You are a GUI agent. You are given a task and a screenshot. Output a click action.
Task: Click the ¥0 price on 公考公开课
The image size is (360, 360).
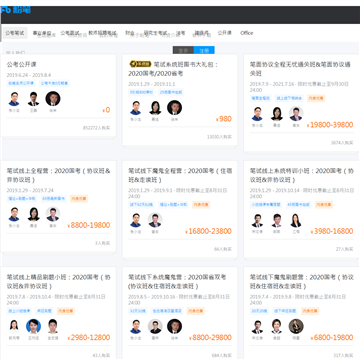tap(106, 110)
